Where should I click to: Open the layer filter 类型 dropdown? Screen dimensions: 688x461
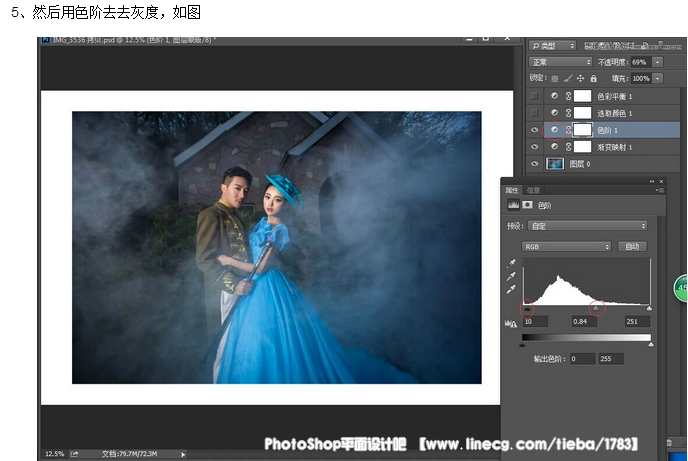click(x=552, y=46)
